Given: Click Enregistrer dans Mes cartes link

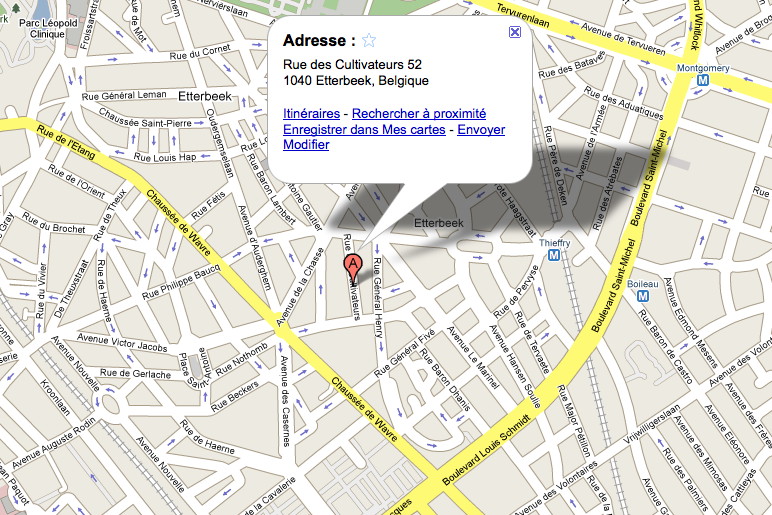Looking at the screenshot, I should [364, 129].
